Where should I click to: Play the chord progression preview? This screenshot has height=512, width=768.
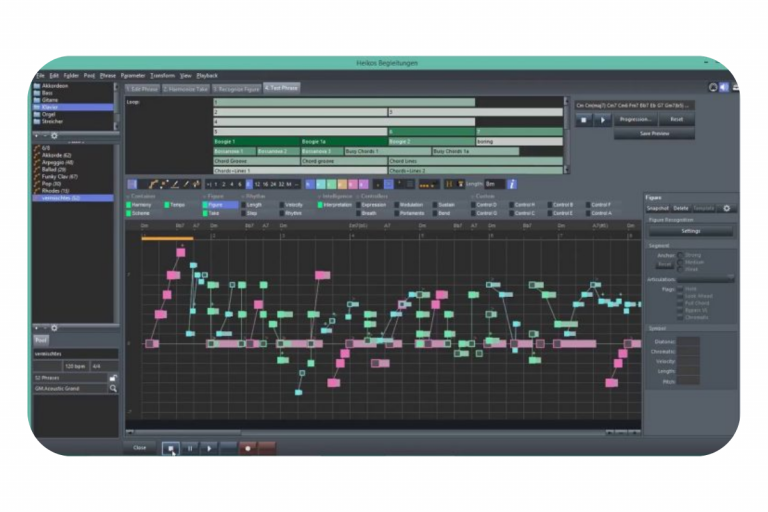click(x=602, y=119)
